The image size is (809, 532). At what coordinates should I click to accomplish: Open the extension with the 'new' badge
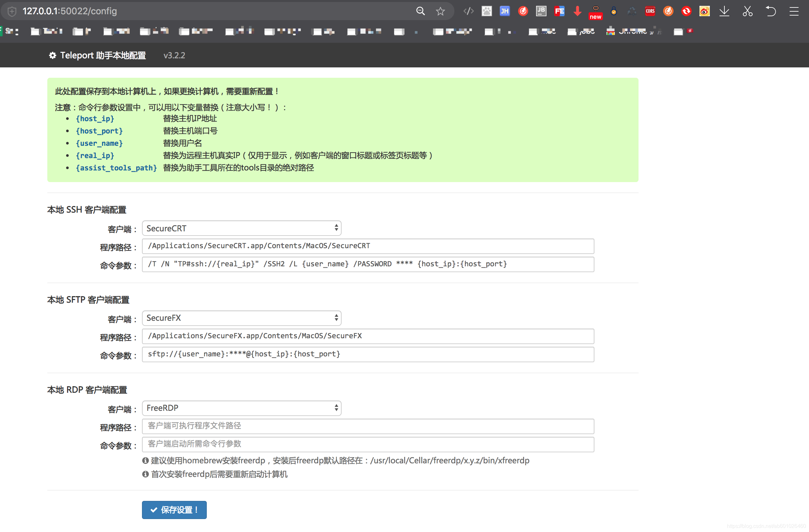pyautogui.click(x=595, y=12)
